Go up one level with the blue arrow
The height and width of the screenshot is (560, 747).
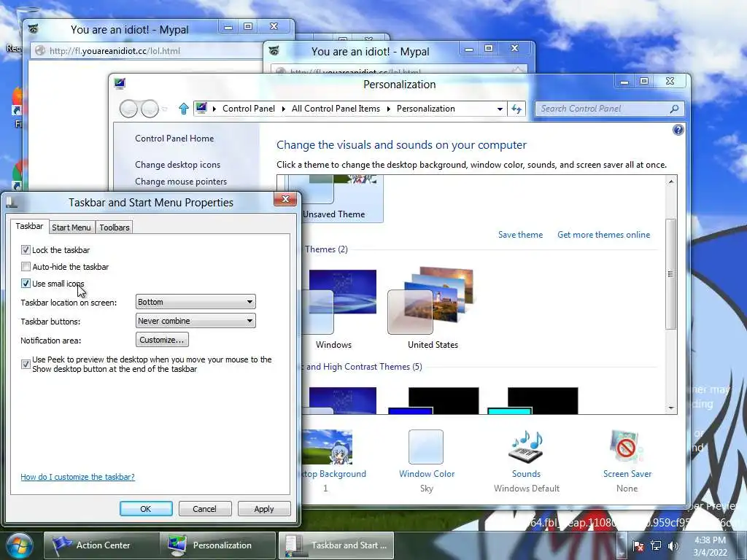coord(183,109)
